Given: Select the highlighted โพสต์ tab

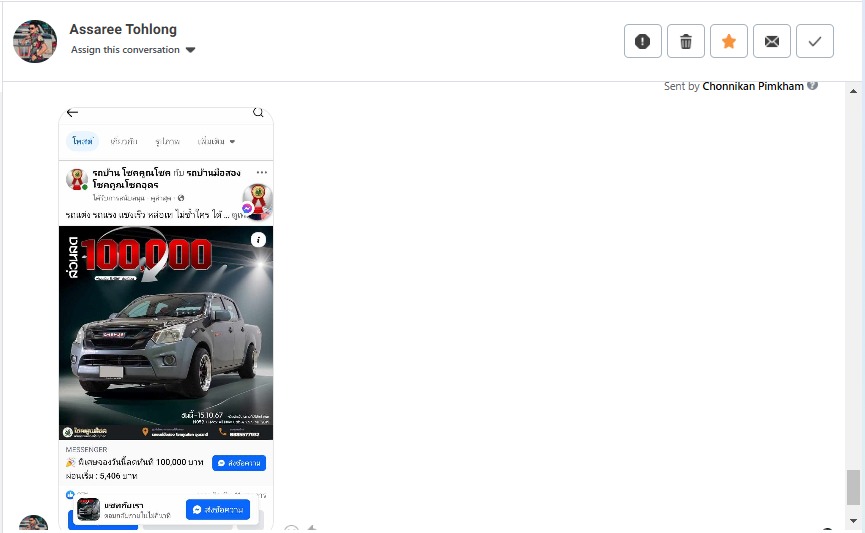Looking at the screenshot, I should (x=82, y=141).
